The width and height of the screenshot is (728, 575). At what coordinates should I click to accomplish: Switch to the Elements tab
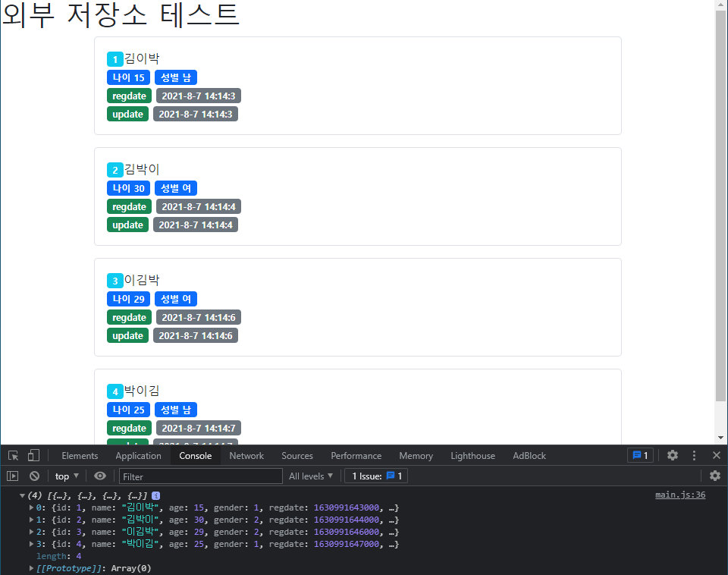tap(80, 456)
